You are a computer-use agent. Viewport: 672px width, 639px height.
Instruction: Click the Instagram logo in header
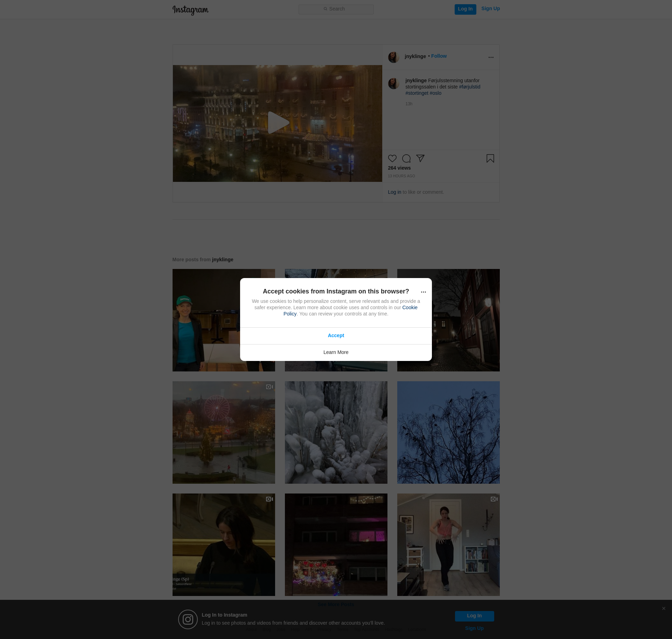tap(190, 10)
